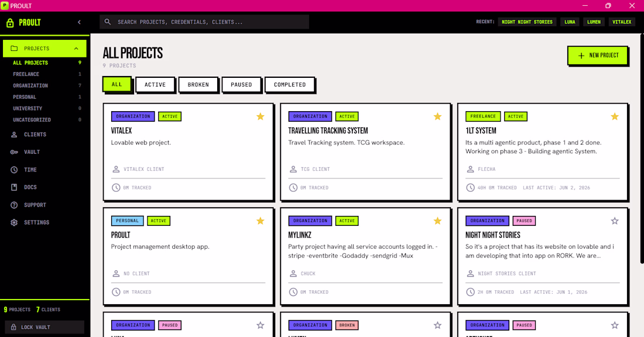This screenshot has width=644, height=337.
Task: Click person icon on Proult No Client
Action: pyautogui.click(x=116, y=273)
